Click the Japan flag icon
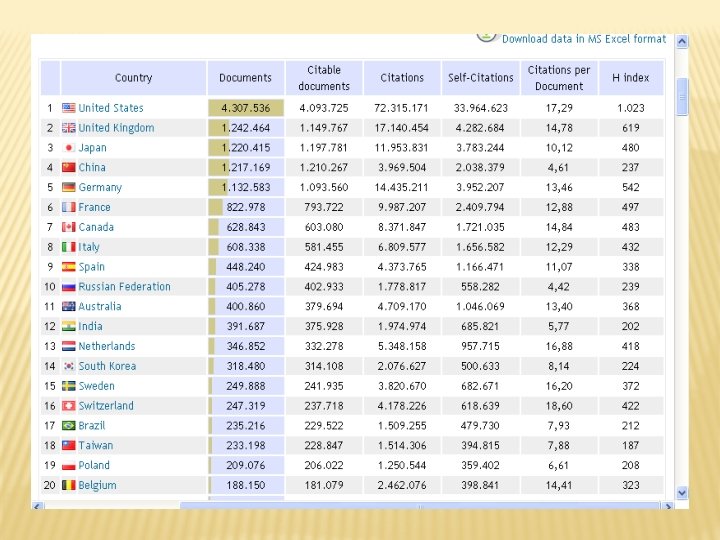 tap(68, 147)
